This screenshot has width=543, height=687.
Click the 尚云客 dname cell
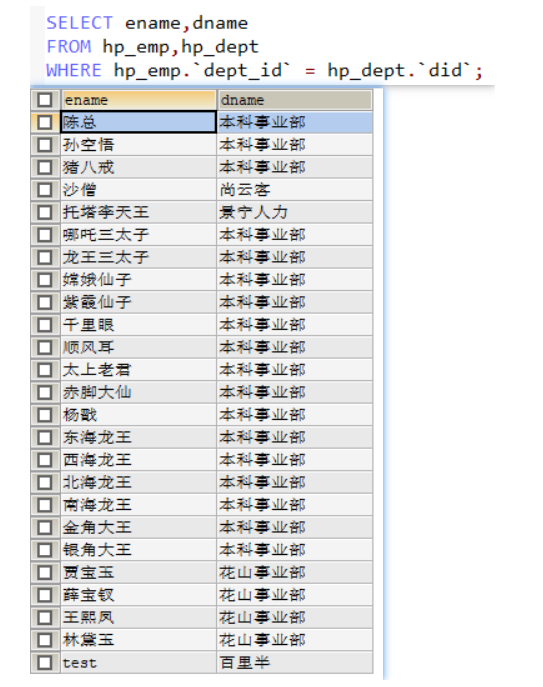pyautogui.click(x=295, y=190)
